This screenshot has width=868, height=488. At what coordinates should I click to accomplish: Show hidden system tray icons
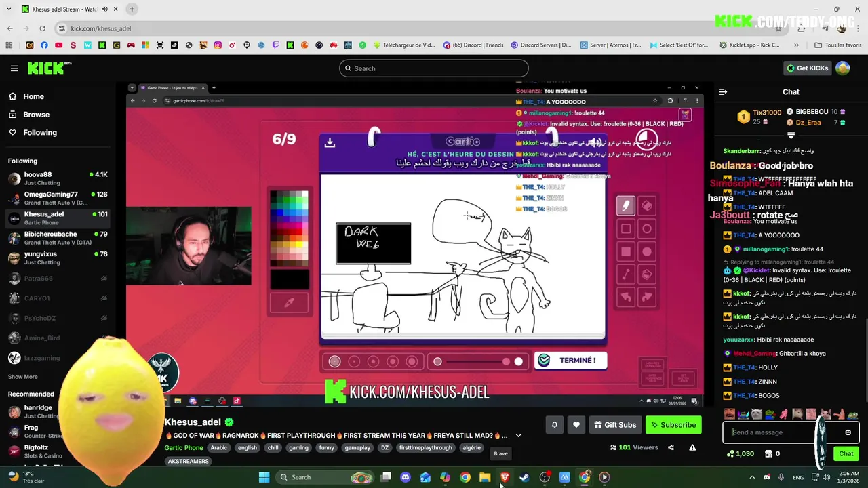(x=751, y=477)
